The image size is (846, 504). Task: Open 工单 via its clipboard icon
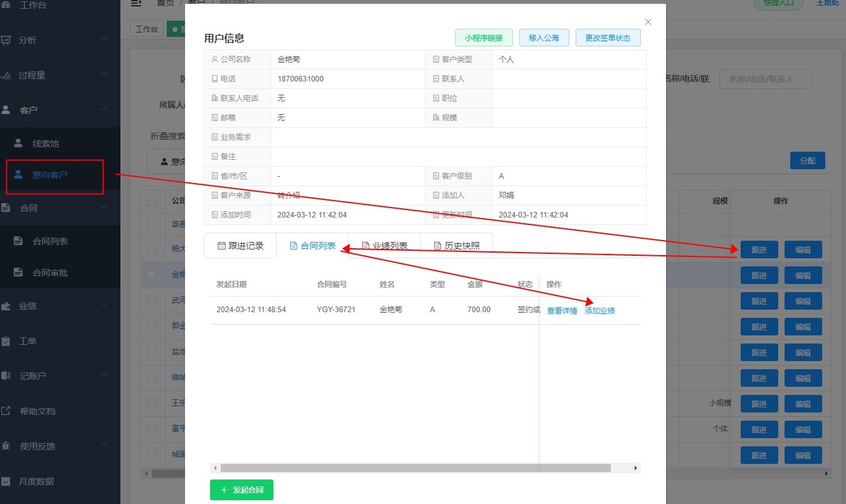point(6,341)
